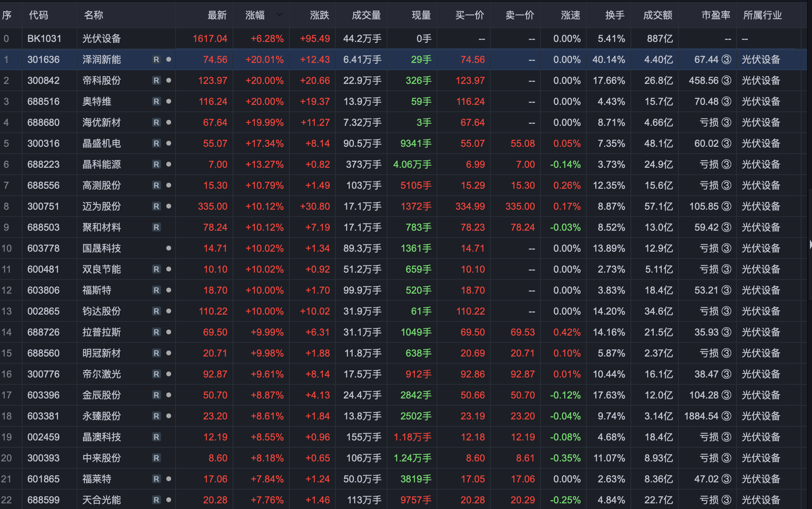Click the ③ icon next to 晶盛机电 market-cap ratio
The image size is (812, 509).
coord(726,143)
